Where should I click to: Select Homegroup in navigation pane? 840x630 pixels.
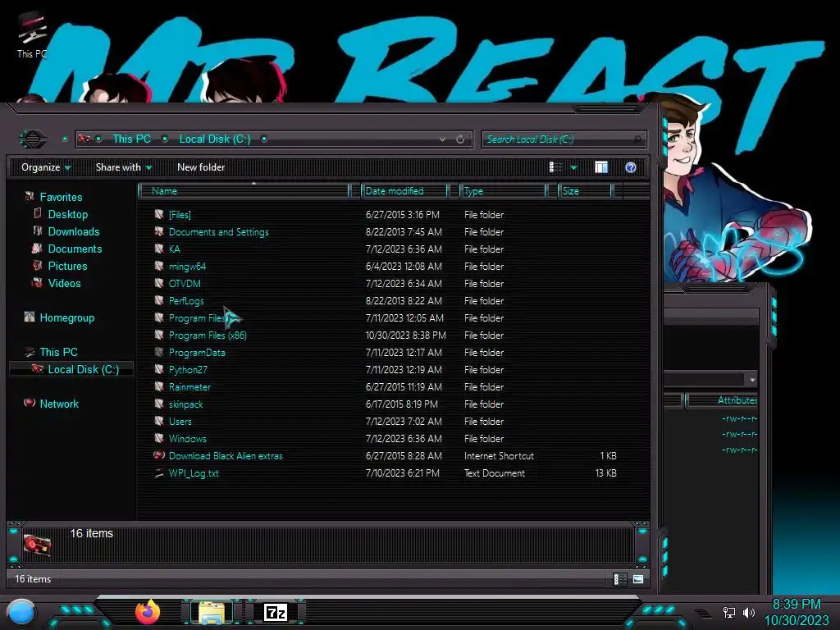click(x=67, y=317)
